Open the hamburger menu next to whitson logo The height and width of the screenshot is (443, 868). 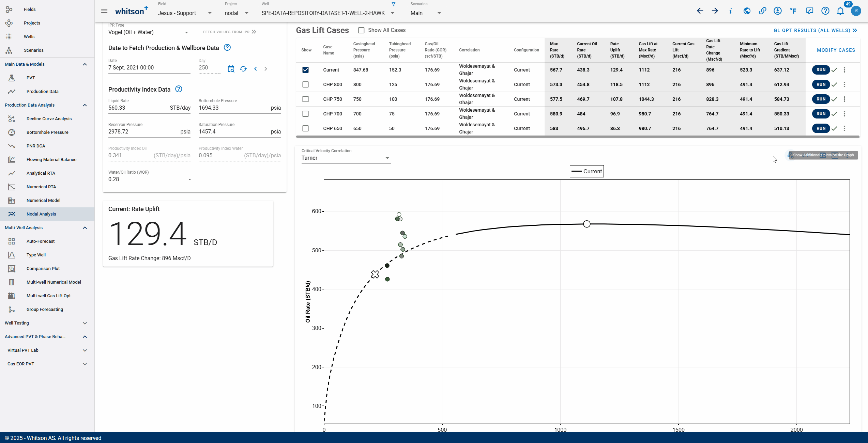(x=104, y=11)
